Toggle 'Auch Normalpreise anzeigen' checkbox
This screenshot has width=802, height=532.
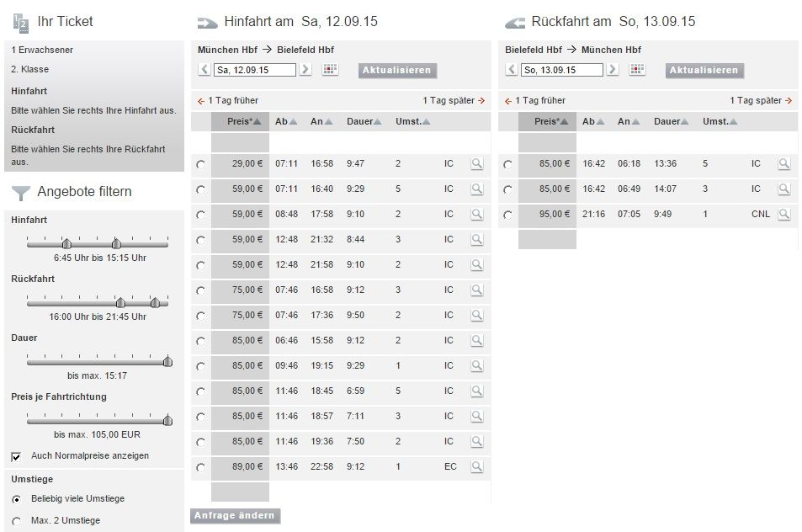(x=16, y=456)
